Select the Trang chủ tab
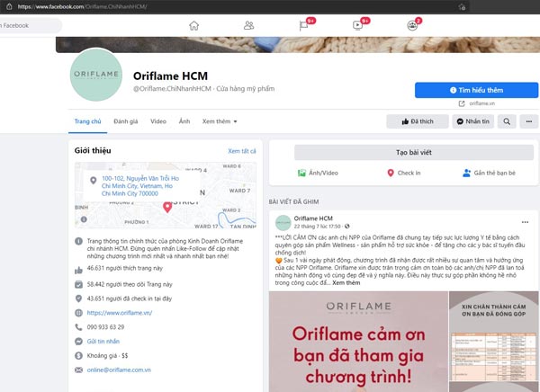The image size is (540, 392). [88, 121]
